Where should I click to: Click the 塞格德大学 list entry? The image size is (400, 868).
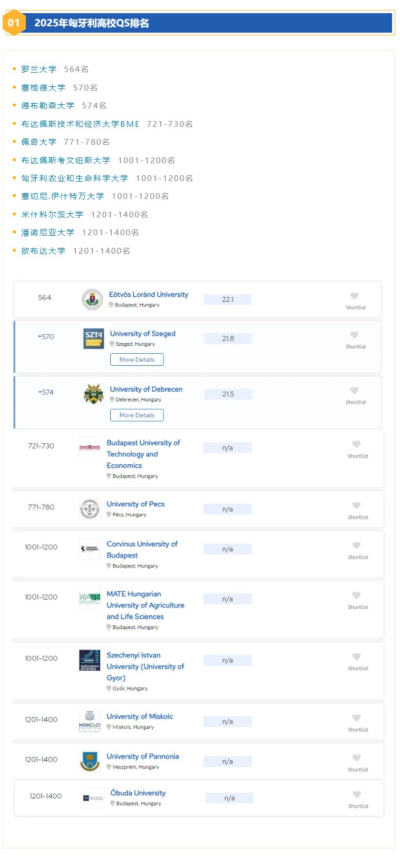click(x=43, y=88)
